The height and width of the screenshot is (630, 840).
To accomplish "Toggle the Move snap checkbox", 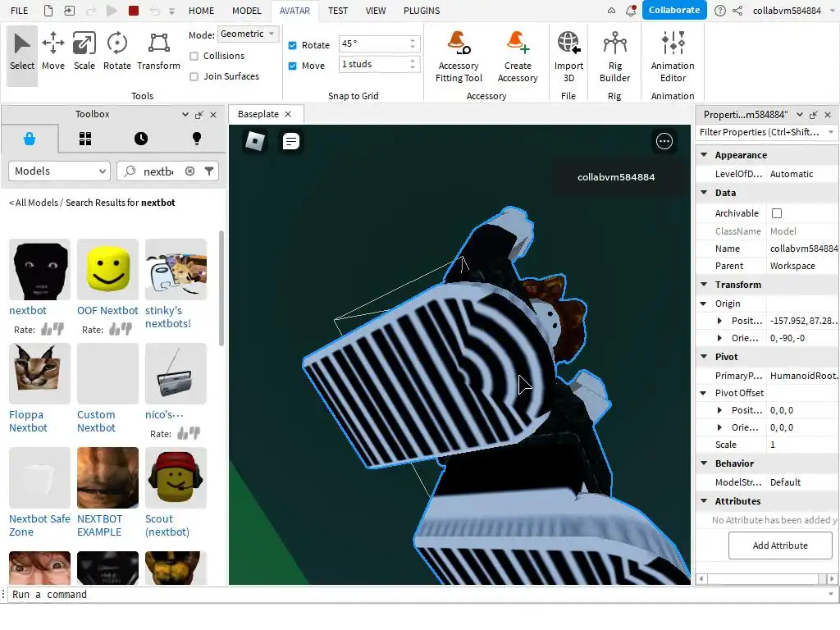I will pyautogui.click(x=293, y=66).
